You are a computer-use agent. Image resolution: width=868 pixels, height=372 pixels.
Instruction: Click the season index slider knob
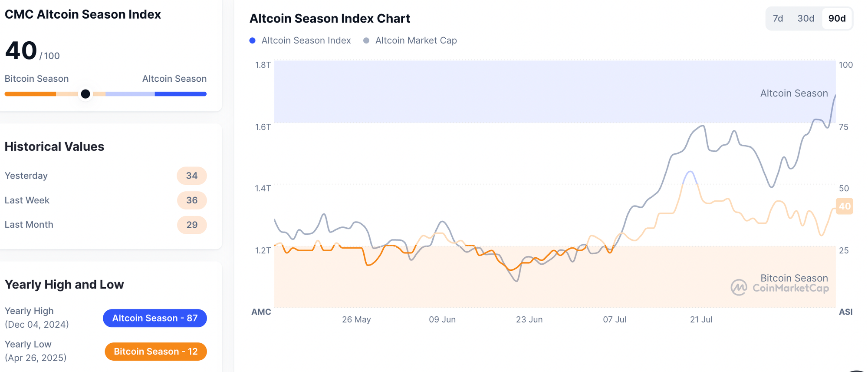click(x=85, y=93)
